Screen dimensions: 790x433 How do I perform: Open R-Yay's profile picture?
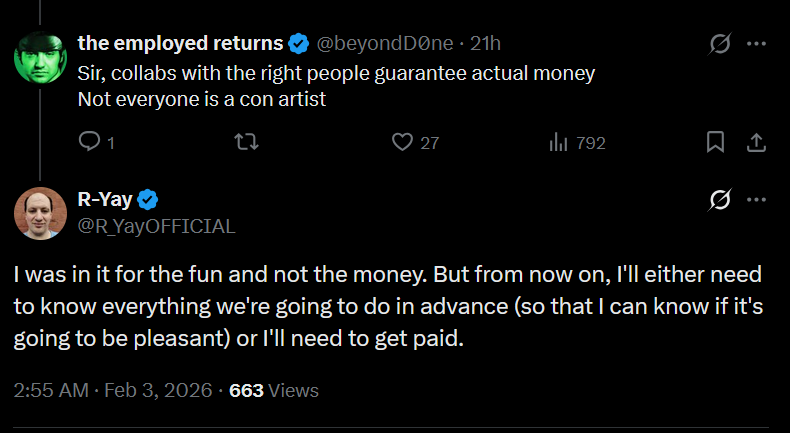click(40, 212)
